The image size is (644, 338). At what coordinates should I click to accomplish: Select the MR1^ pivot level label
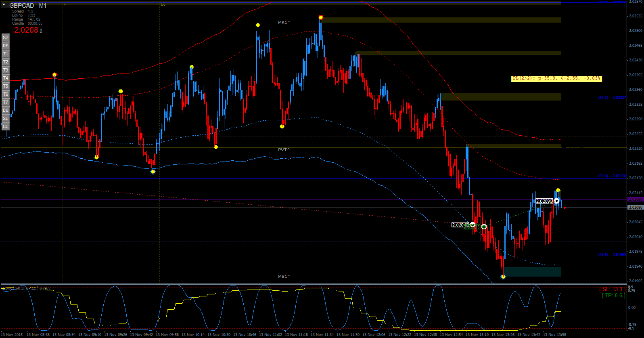(x=284, y=23)
